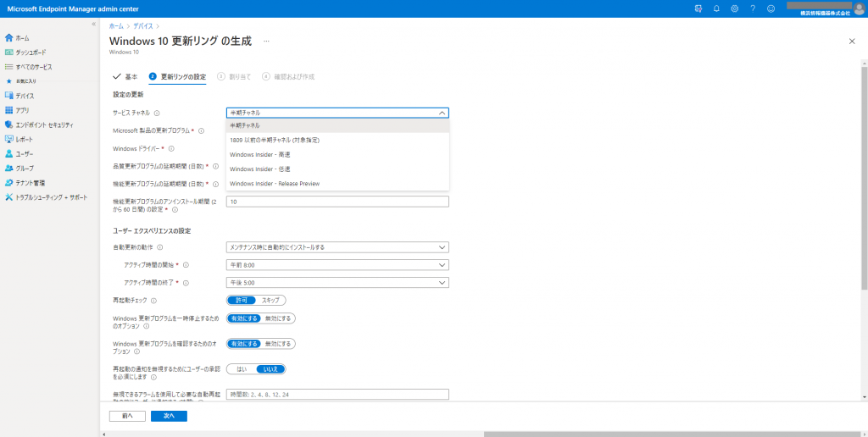
Task: Open the Apps grid icon
Action: pos(8,110)
